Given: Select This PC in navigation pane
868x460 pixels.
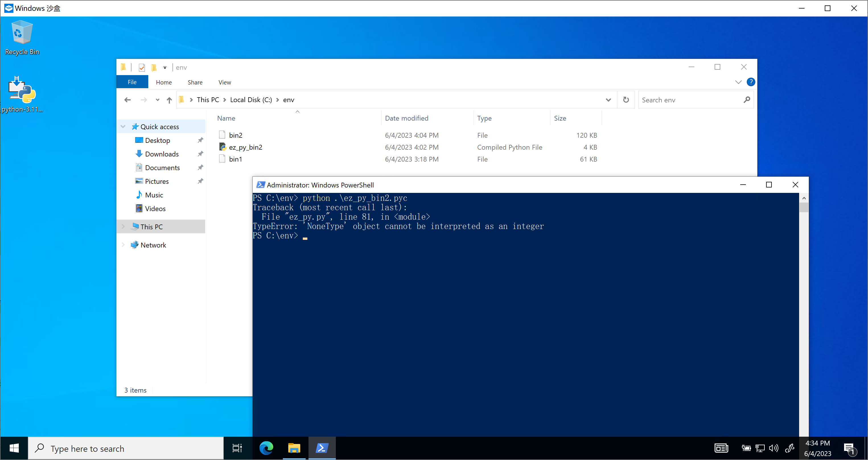Looking at the screenshot, I should pyautogui.click(x=151, y=227).
